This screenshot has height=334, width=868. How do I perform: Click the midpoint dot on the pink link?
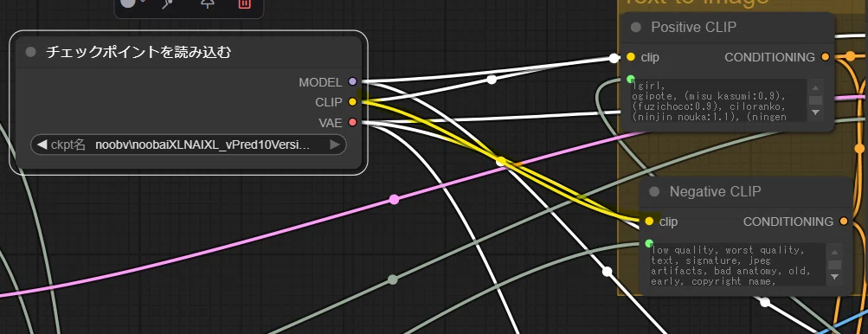(394, 199)
